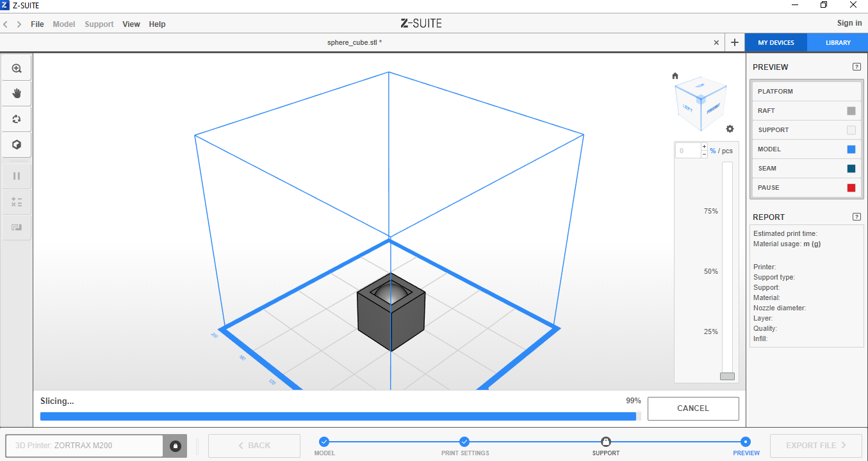Click the PAUSE red color swatch
Screen dimensions: 868x461
(x=851, y=188)
